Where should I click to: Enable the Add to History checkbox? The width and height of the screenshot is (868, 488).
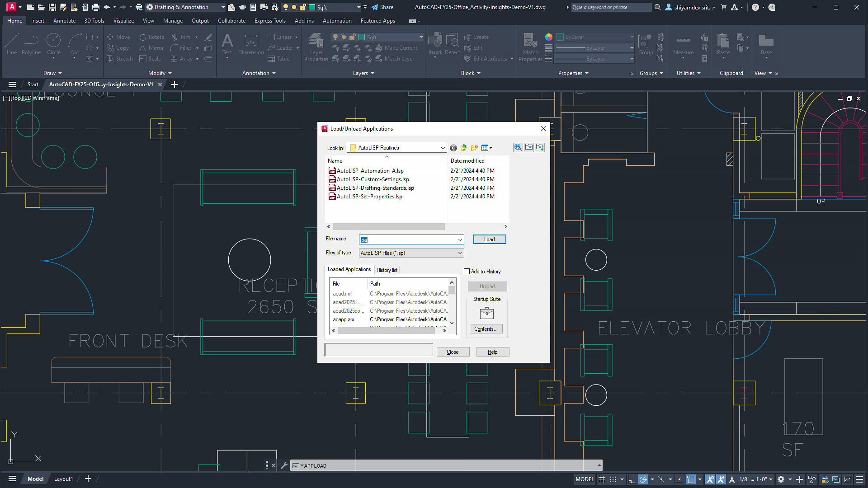click(x=467, y=271)
